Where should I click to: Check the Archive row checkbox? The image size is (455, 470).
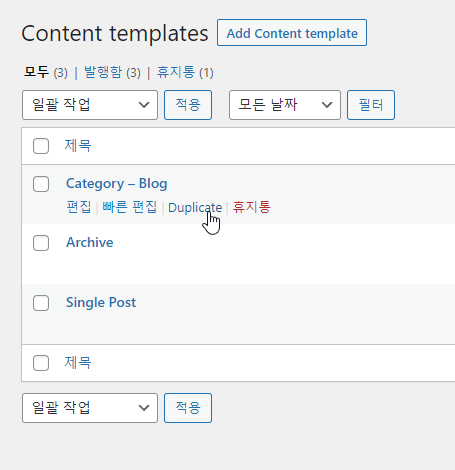[41, 243]
